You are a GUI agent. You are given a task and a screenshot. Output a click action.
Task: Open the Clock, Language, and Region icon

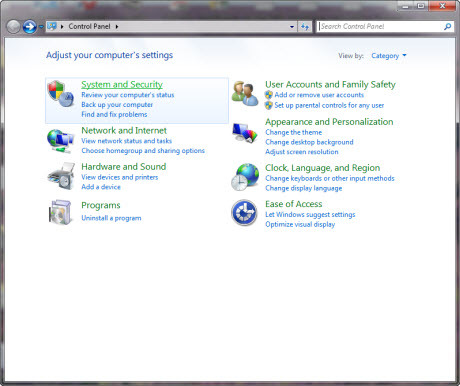coord(245,177)
